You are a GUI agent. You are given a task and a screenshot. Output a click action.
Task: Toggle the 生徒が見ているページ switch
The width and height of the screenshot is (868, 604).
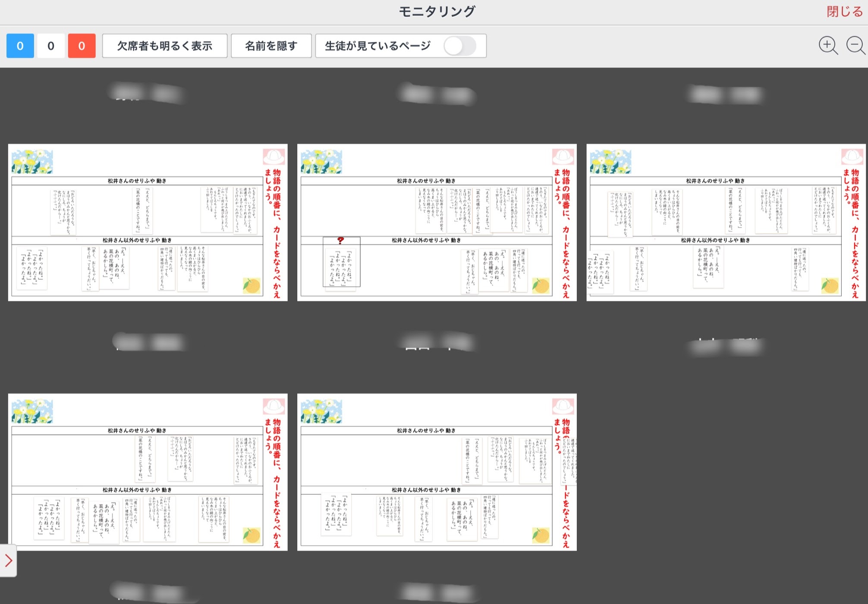460,46
